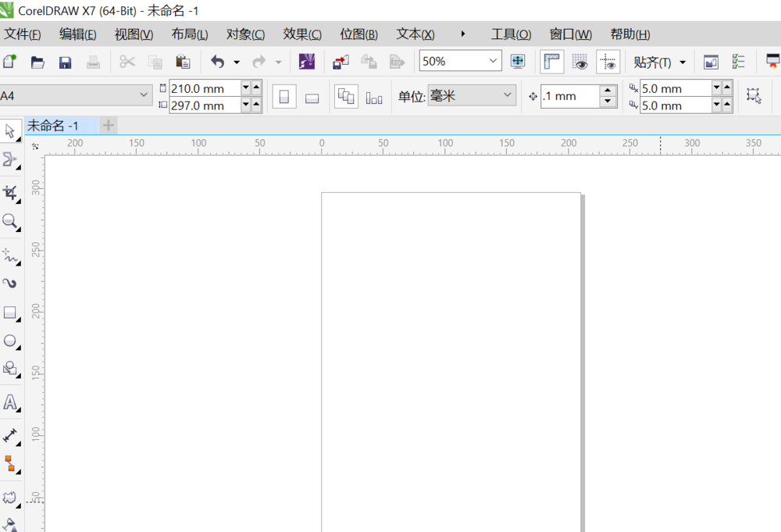Click the Copy icon

coord(155,62)
